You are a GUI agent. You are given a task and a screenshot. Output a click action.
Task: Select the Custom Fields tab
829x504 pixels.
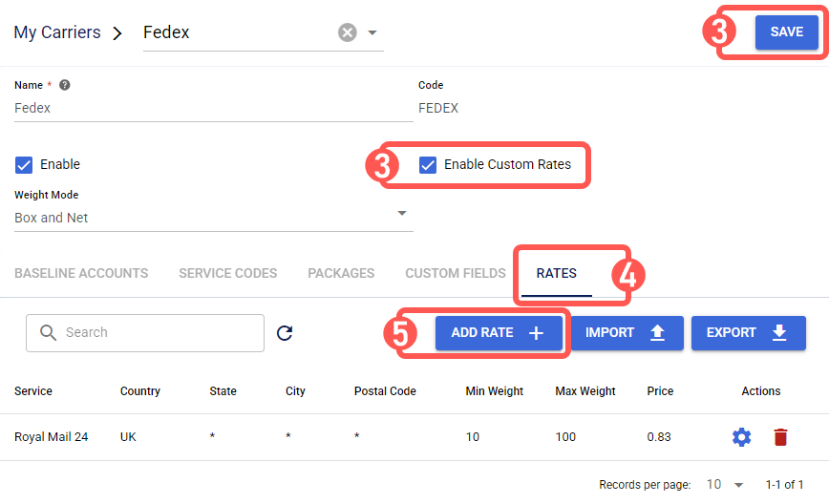click(456, 273)
